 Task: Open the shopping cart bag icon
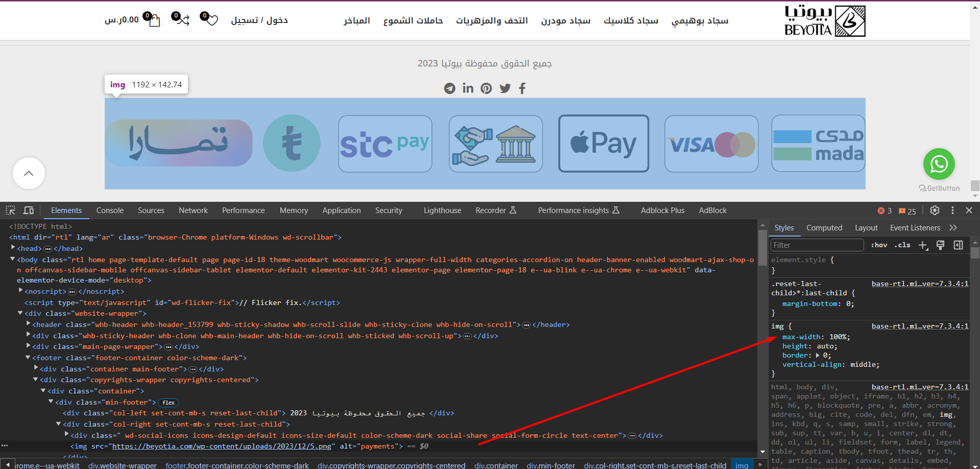coord(154,20)
